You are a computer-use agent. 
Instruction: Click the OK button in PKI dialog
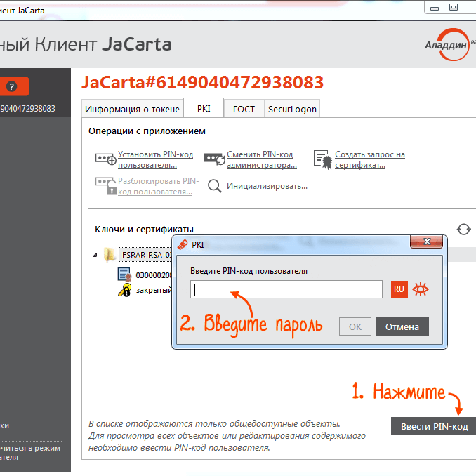pos(355,326)
